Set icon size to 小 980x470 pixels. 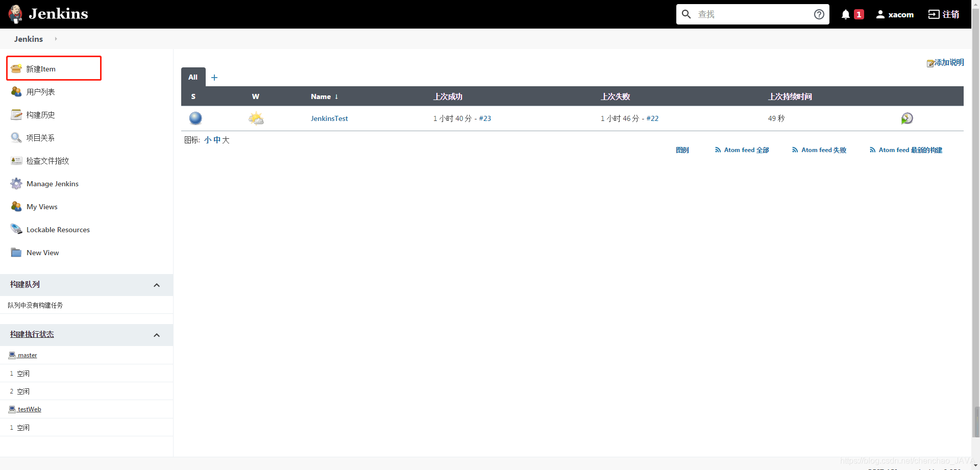click(208, 140)
